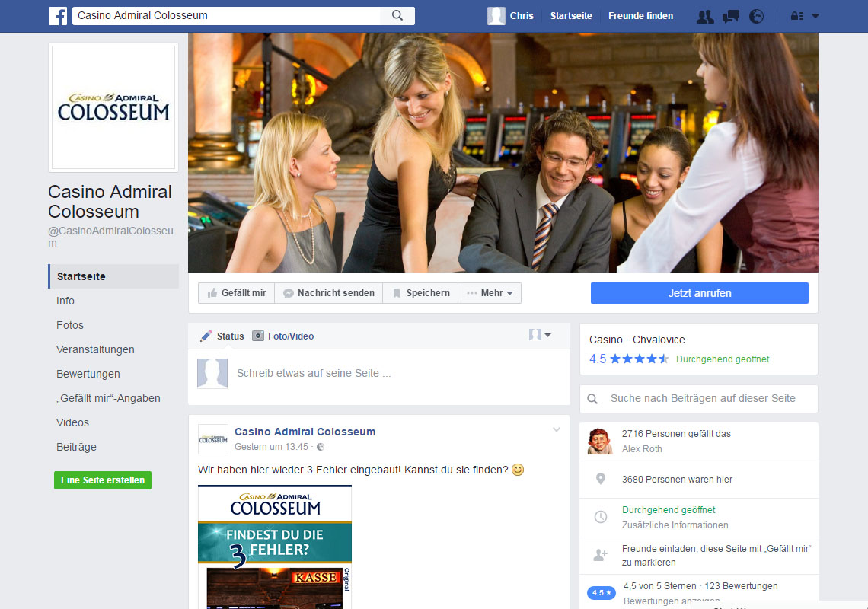Screen dimensions: 868x609
Task: Select Startseite in left sidebar
Action: (113, 276)
